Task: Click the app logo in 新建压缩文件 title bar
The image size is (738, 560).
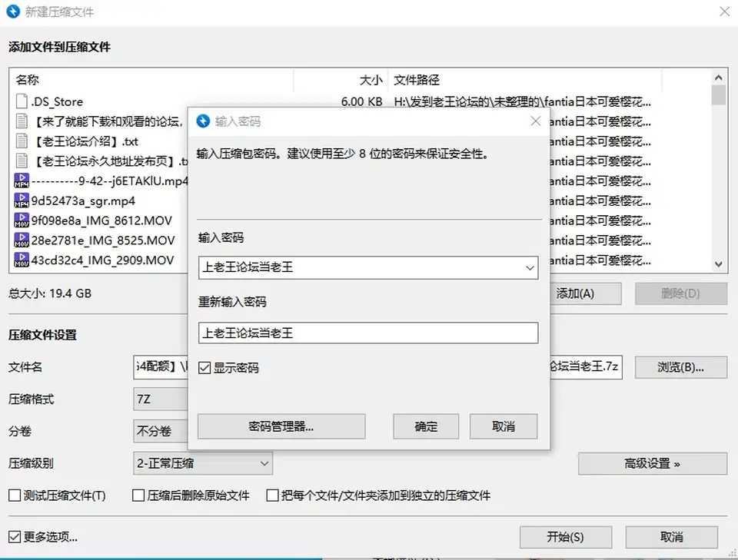Action: point(13,12)
